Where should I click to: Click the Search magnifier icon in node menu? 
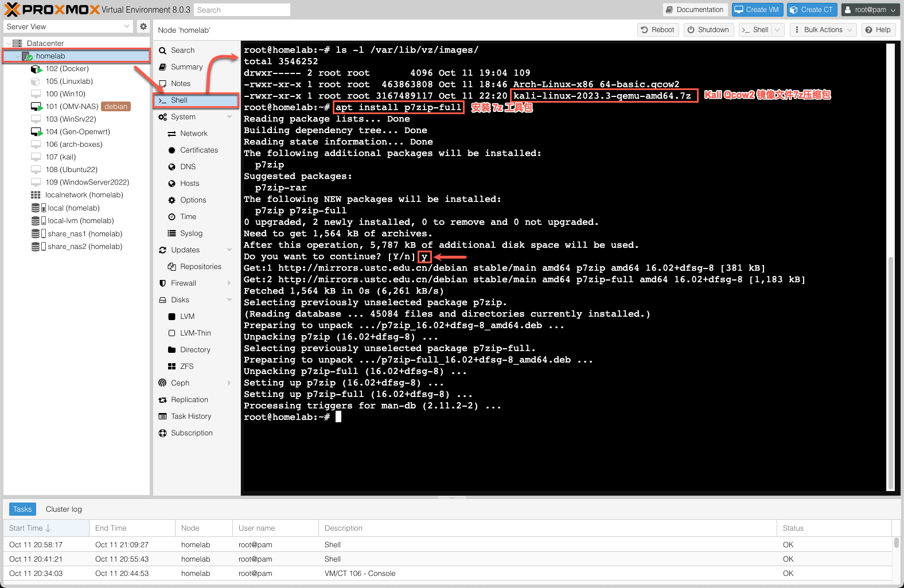click(163, 50)
